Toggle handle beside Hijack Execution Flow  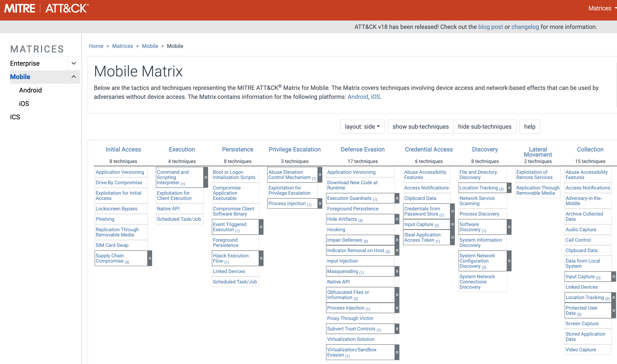261,258
